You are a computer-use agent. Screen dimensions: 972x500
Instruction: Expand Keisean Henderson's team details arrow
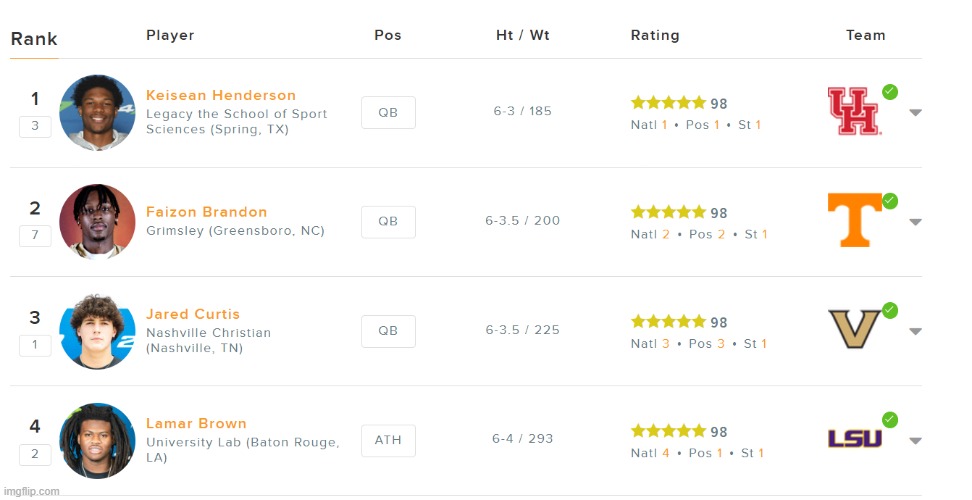point(915,113)
